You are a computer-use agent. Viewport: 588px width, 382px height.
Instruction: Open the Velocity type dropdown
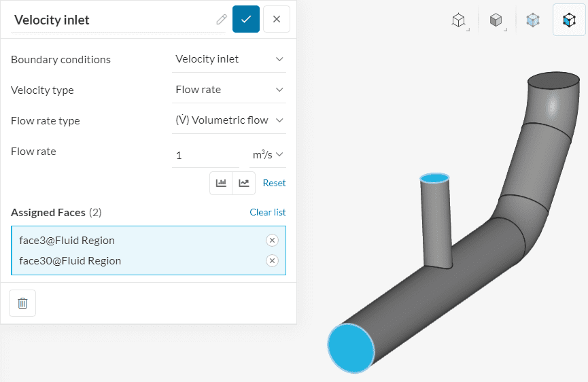tap(230, 90)
